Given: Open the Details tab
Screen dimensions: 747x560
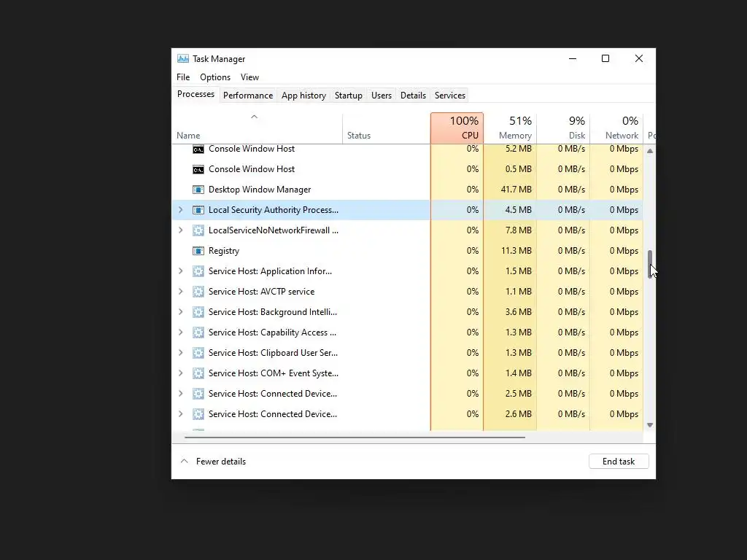Looking at the screenshot, I should tap(413, 96).
